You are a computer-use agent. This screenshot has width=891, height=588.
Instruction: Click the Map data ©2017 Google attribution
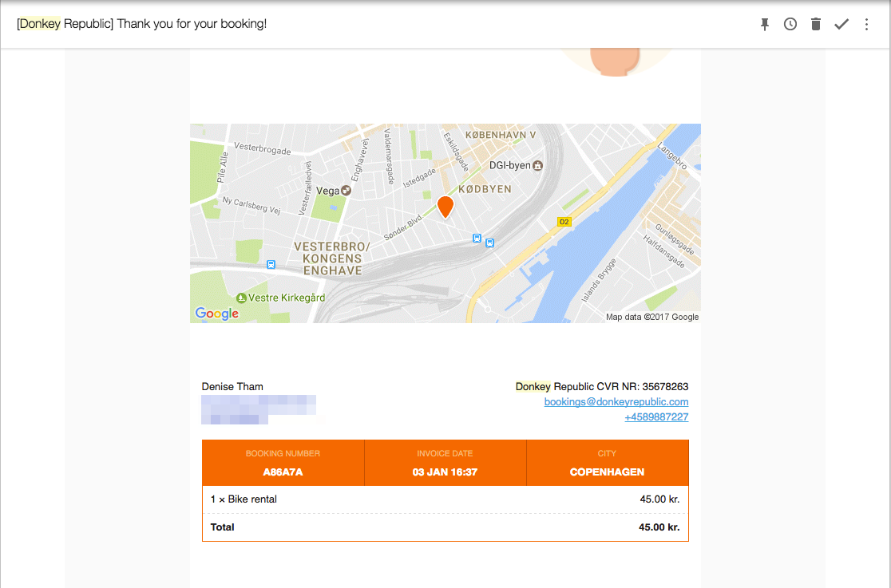click(652, 317)
